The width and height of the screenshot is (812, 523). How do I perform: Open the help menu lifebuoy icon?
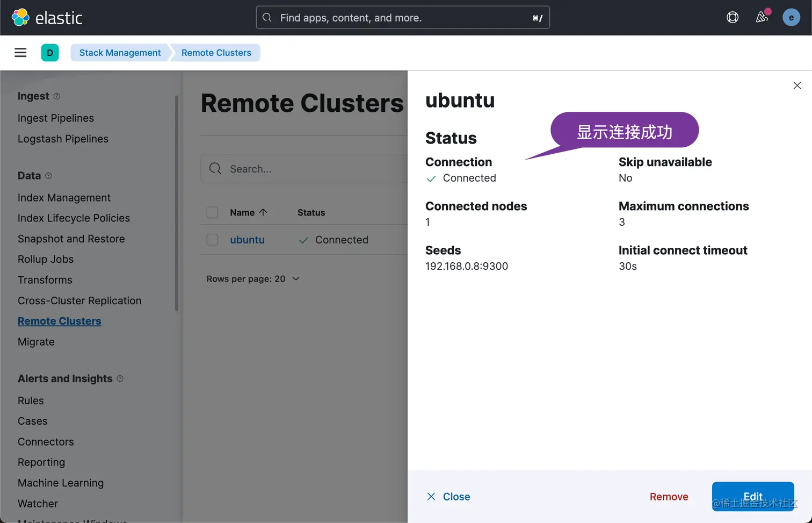(733, 18)
